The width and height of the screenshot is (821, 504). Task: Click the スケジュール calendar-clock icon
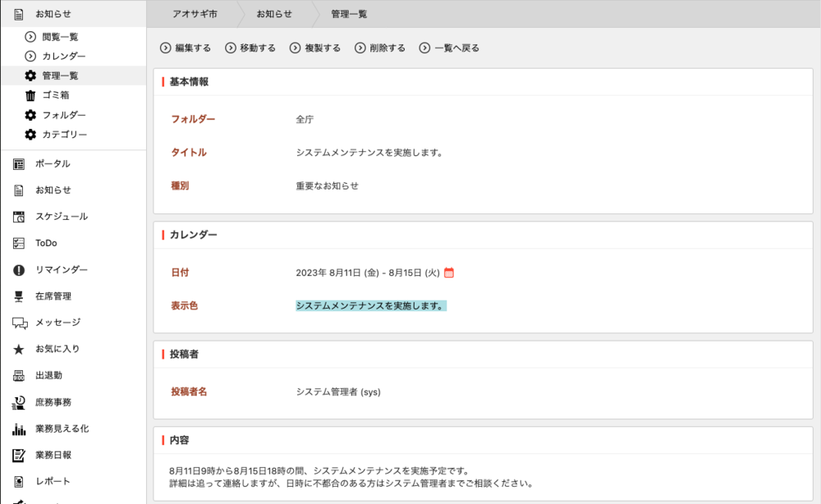(x=19, y=217)
